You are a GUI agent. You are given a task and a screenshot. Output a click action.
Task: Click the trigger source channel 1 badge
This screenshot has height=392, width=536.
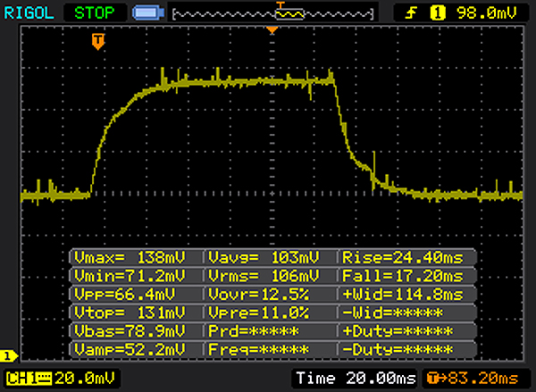[x=438, y=13]
